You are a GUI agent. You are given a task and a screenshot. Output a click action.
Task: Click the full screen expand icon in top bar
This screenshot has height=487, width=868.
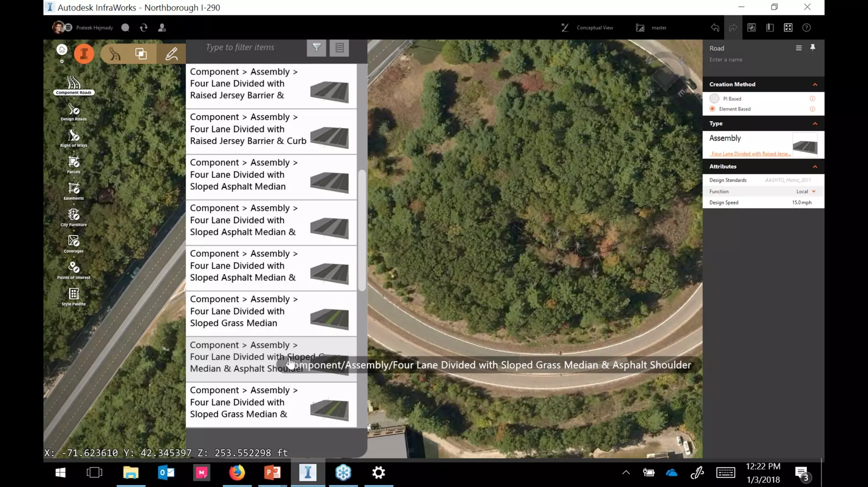click(788, 28)
